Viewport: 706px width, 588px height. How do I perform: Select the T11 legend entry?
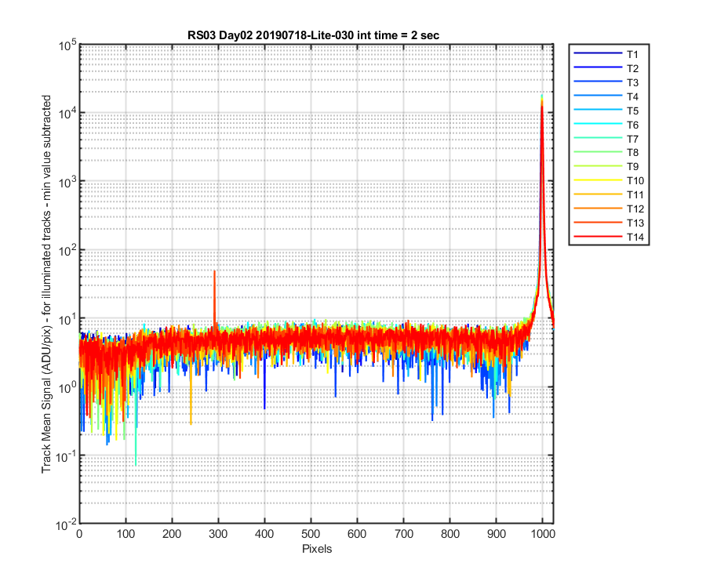(x=609, y=194)
